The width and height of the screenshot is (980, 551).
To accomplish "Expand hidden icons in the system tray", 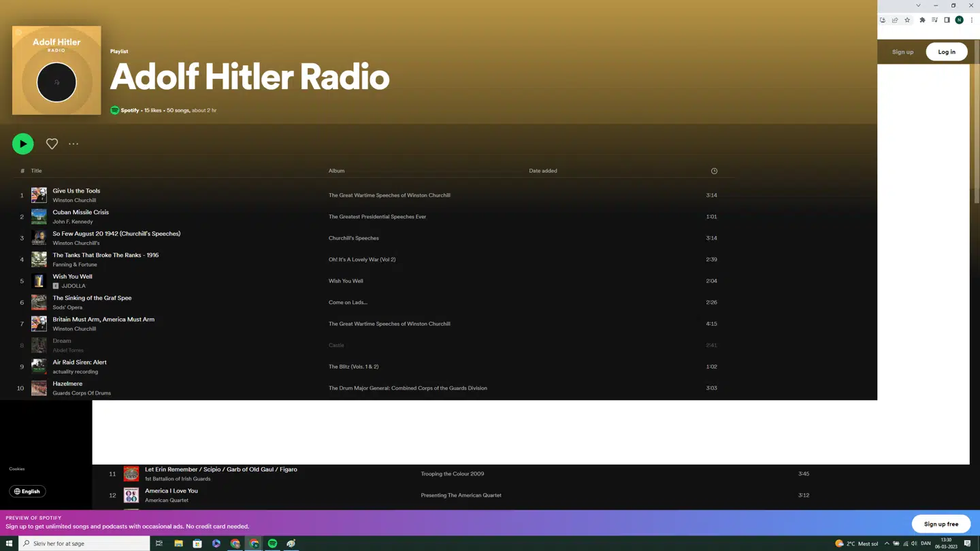I will pyautogui.click(x=887, y=543).
